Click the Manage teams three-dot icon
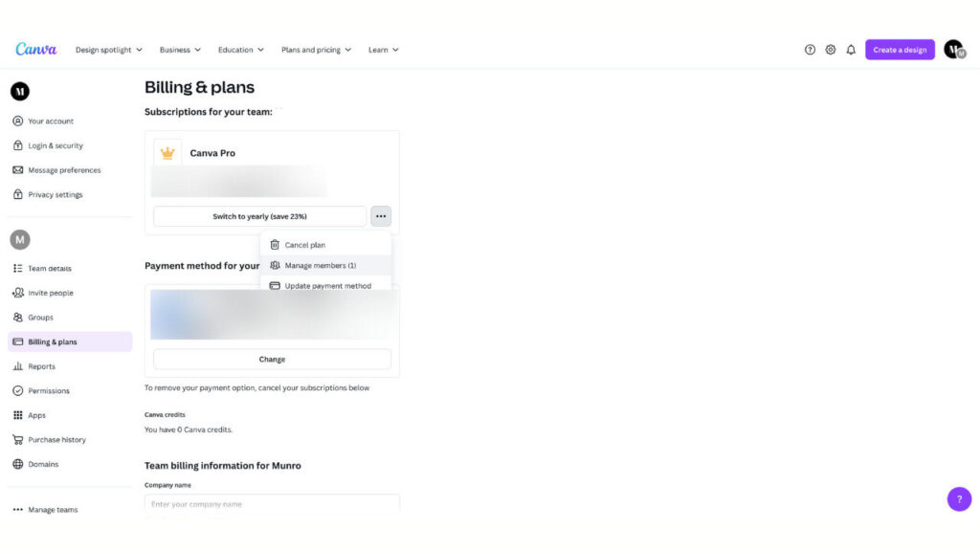The image size is (980, 551). tap(18, 509)
